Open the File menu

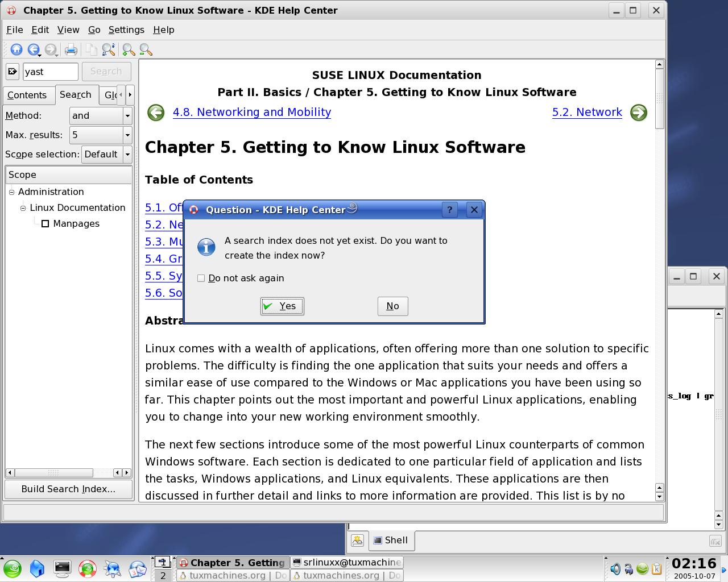[x=14, y=30]
